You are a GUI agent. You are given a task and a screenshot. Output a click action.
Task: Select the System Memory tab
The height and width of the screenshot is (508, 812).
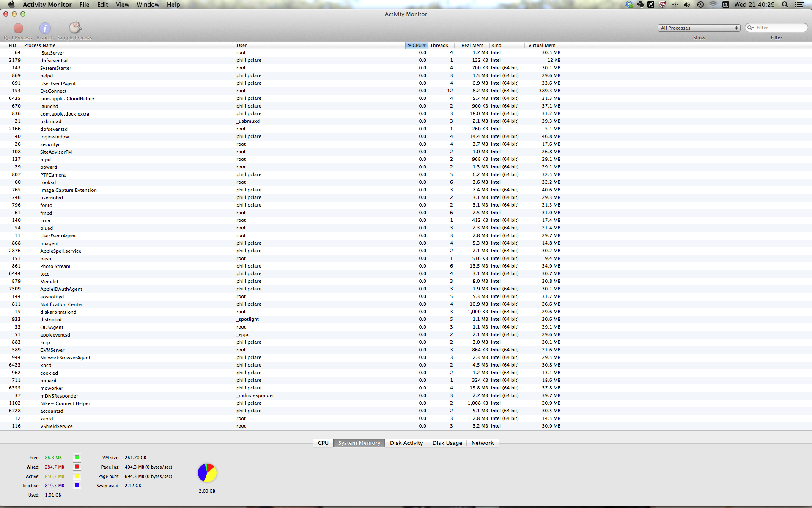click(x=359, y=443)
